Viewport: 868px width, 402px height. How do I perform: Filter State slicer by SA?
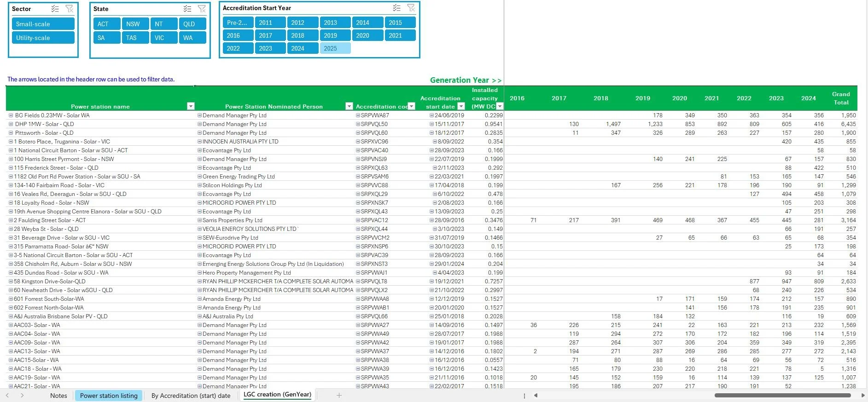pos(107,38)
